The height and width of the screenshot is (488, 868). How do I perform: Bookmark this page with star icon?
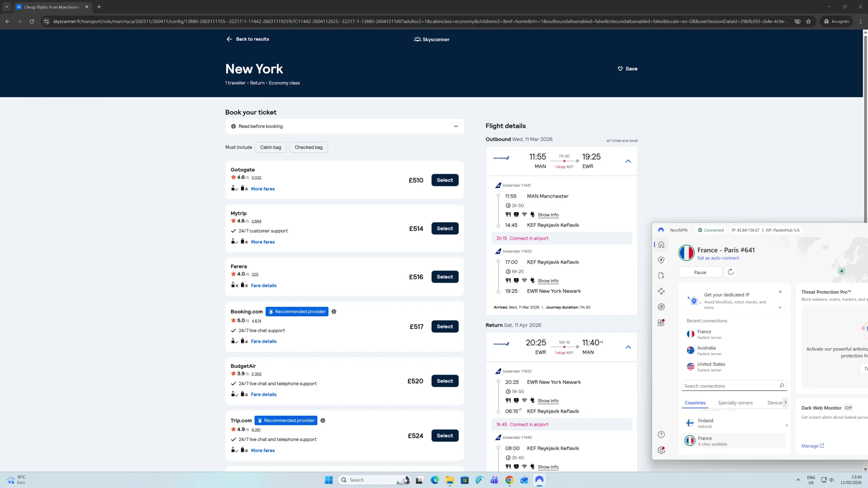[x=808, y=21]
